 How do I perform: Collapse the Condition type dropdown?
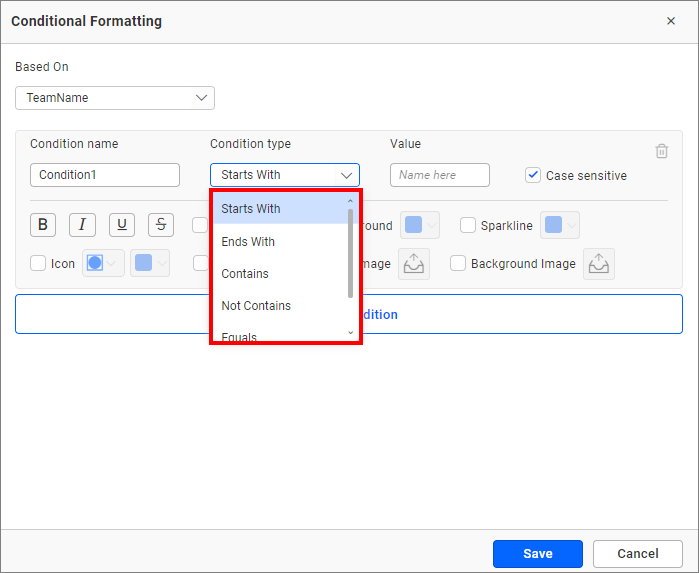[x=346, y=175]
